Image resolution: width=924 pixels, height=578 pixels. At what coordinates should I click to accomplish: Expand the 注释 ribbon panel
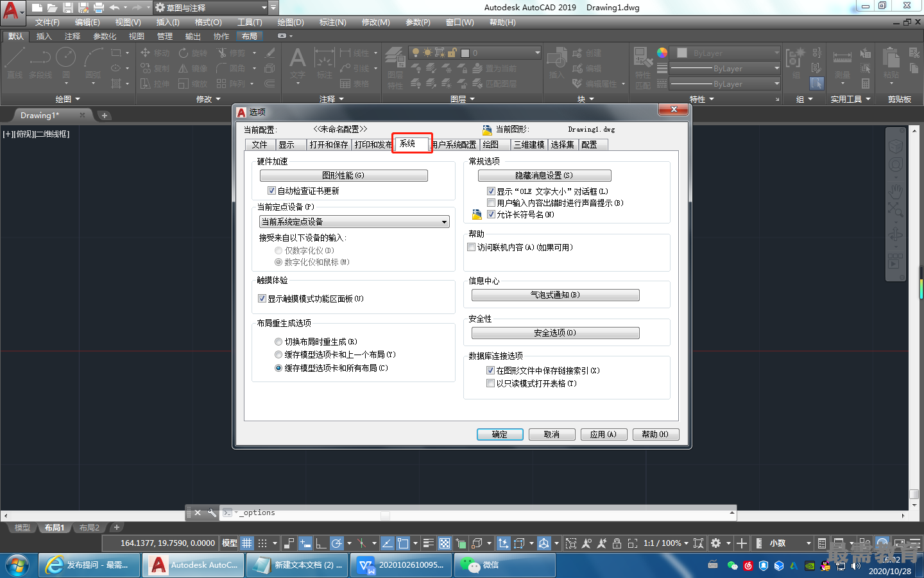click(332, 99)
